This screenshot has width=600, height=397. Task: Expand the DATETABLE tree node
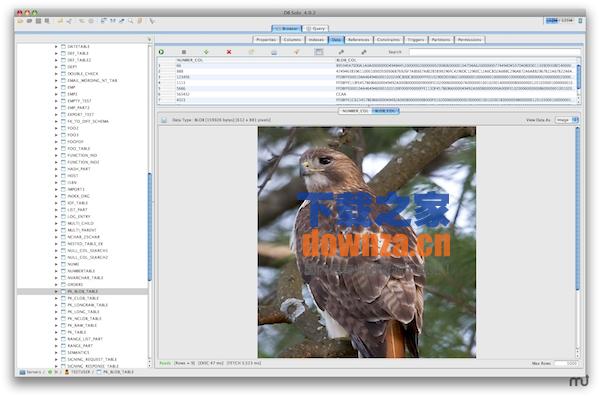(x=56, y=46)
